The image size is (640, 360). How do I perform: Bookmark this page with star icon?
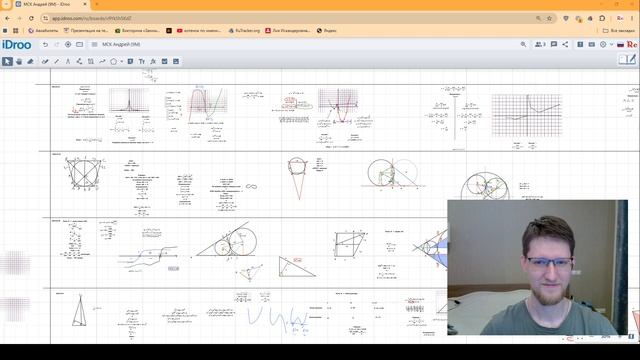click(x=549, y=18)
